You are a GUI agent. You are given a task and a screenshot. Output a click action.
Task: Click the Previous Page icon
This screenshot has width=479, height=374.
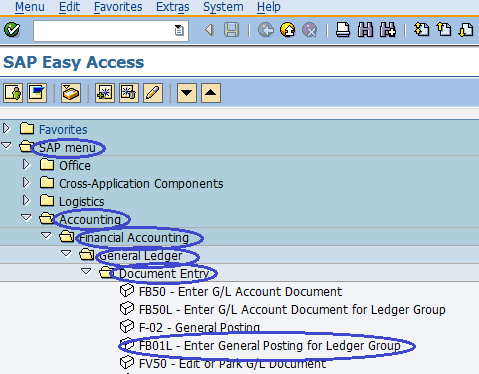(x=444, y=30)
